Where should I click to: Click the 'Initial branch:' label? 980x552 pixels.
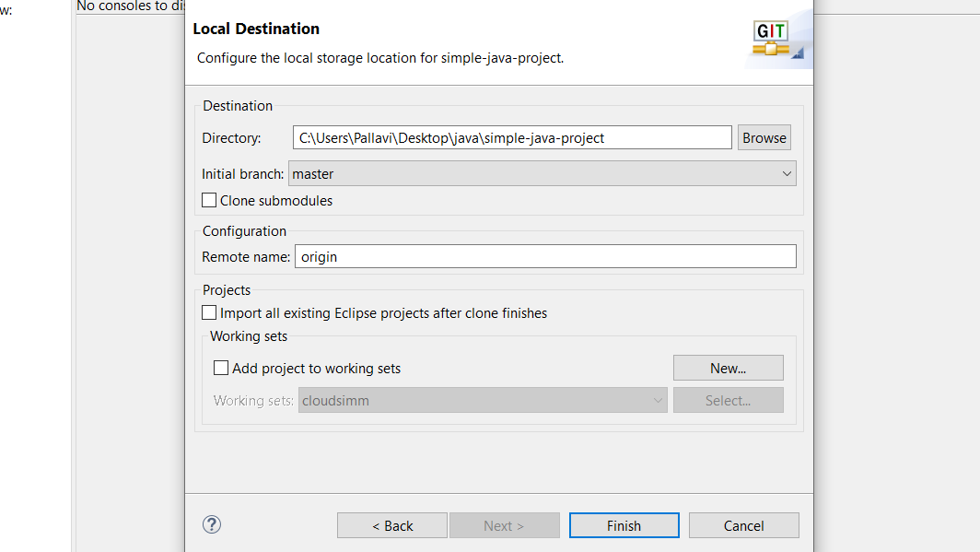coord(243,173)
